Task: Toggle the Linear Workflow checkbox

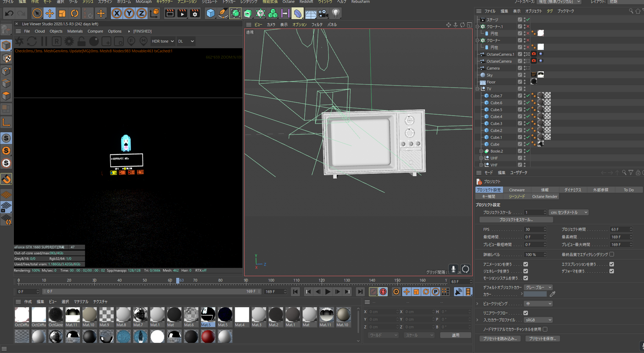Action: tap(525, 313)
